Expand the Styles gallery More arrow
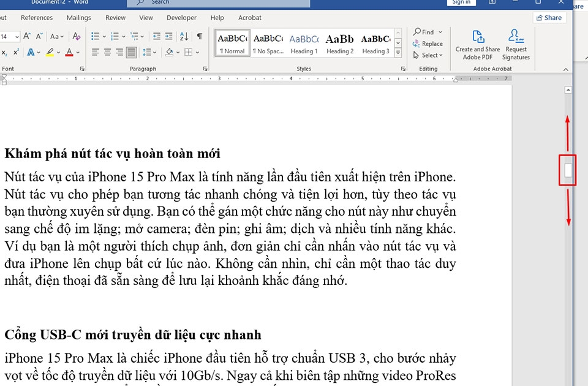The image size is (588, 386). (398, 53)
